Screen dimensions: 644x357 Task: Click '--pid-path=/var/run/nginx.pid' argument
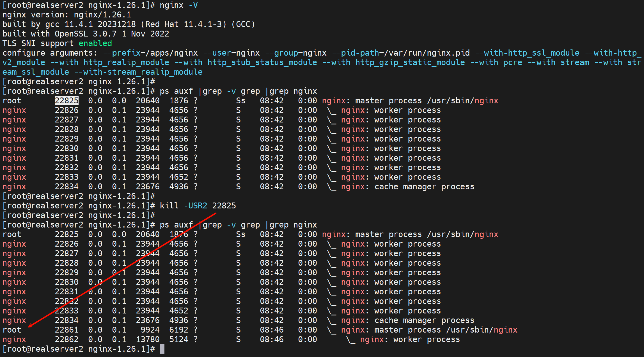(401, 53)
